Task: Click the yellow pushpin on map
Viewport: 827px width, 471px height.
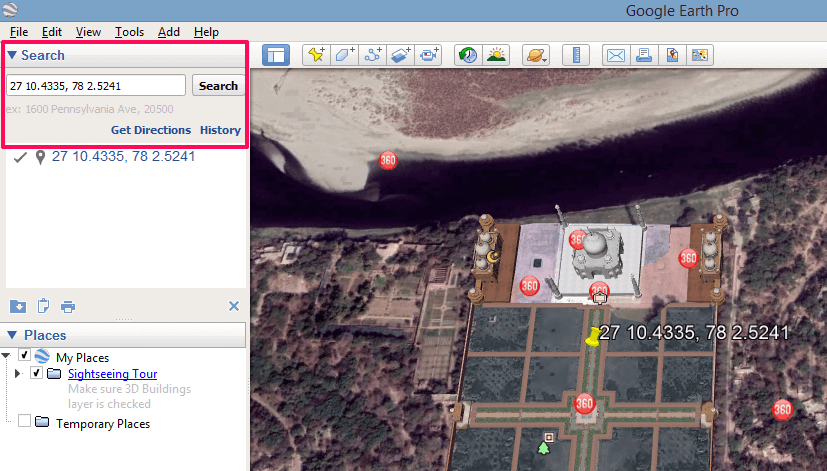Action: [x=593, y=337]
